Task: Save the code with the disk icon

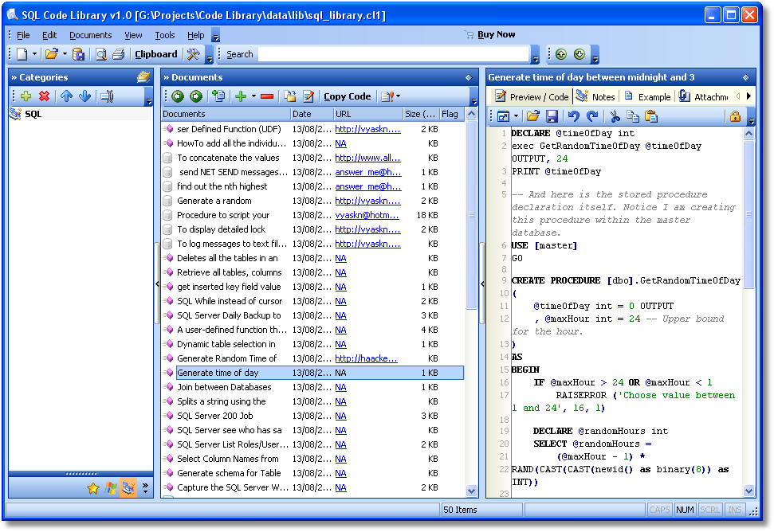Action: 552,115
